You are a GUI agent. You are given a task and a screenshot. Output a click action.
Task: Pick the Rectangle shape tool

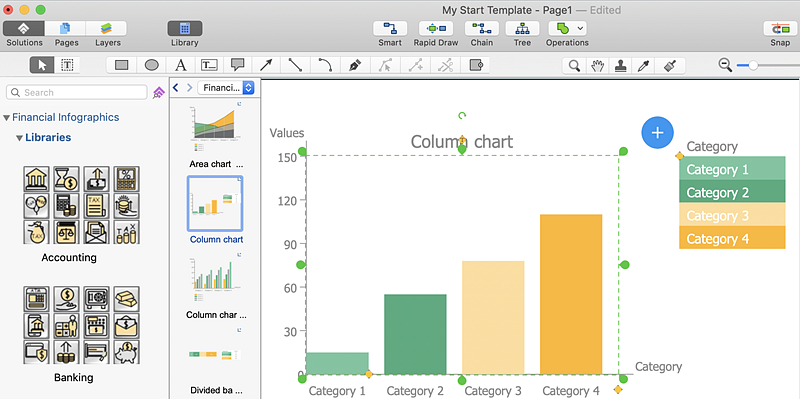click(x=121, y=65)
